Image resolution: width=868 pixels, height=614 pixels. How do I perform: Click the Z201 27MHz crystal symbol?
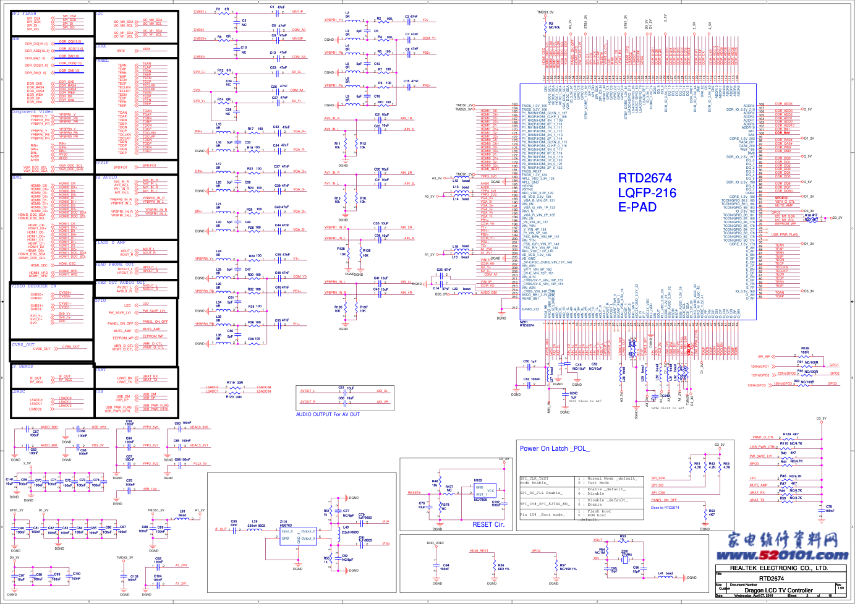tap(626, 558)
